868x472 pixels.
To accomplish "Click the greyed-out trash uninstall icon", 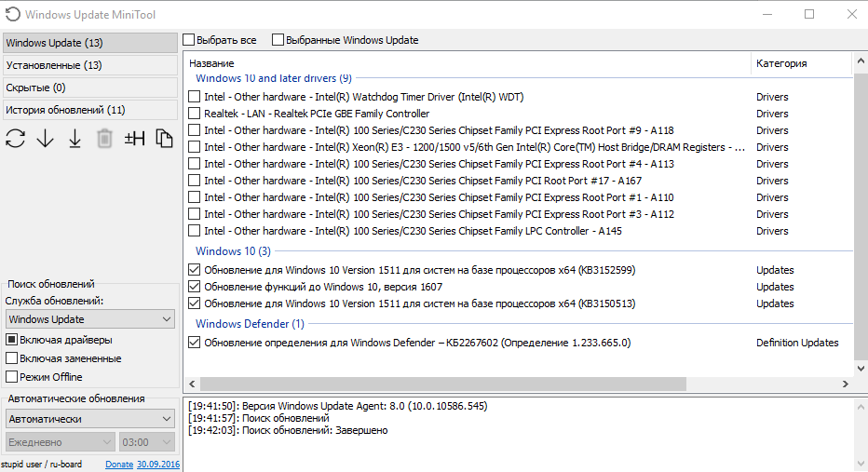I will point(105,139).
